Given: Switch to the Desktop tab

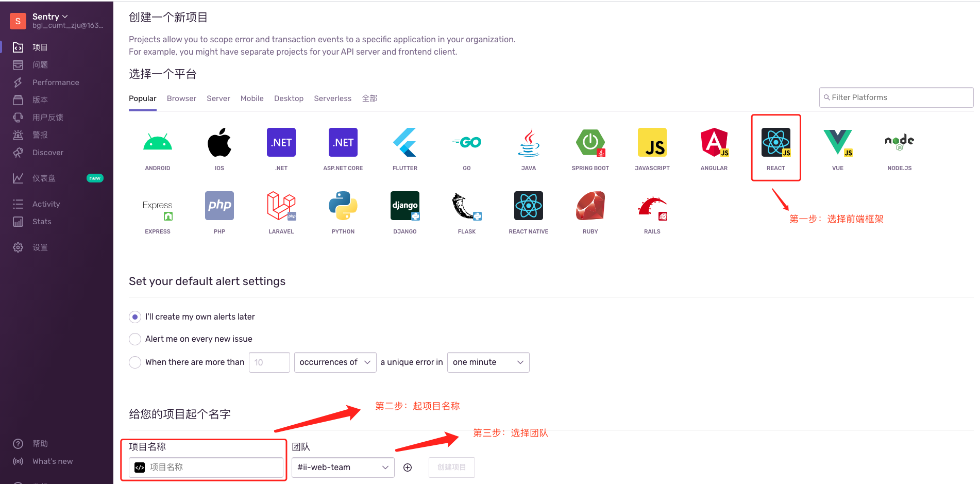Looking at the screenshot, I should (289, 98).
